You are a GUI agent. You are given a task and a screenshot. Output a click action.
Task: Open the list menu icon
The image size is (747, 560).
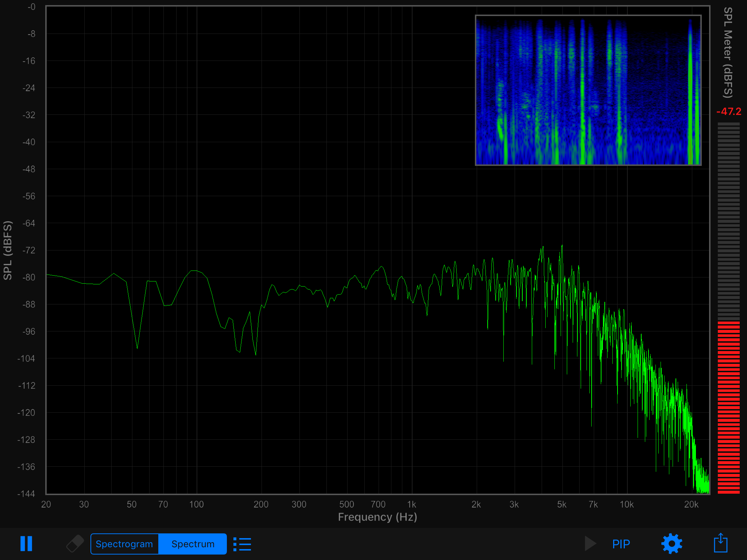pyautogui.click(x=242, y=544)
